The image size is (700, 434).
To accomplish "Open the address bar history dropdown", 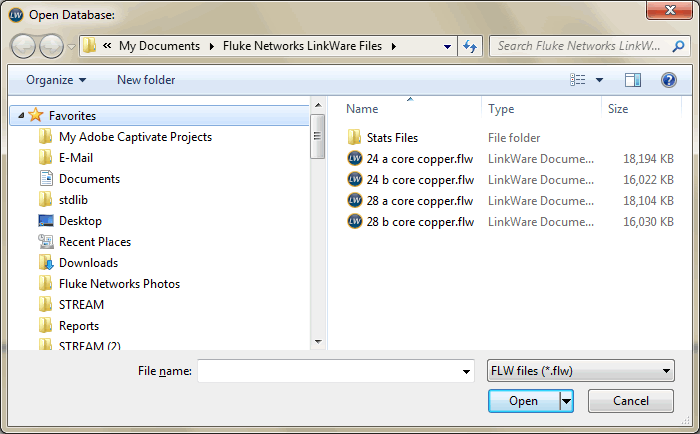I will coord(447,46).
